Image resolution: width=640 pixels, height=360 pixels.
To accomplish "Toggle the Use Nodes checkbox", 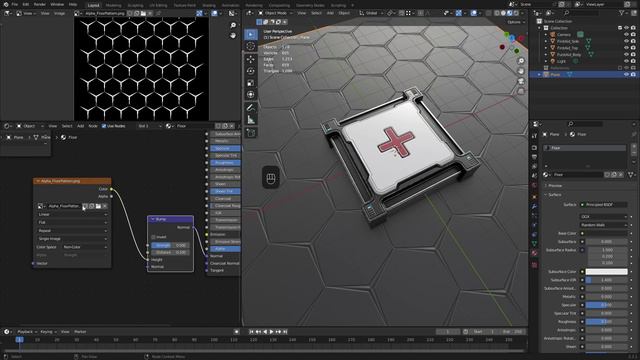I will coord(104,126).
